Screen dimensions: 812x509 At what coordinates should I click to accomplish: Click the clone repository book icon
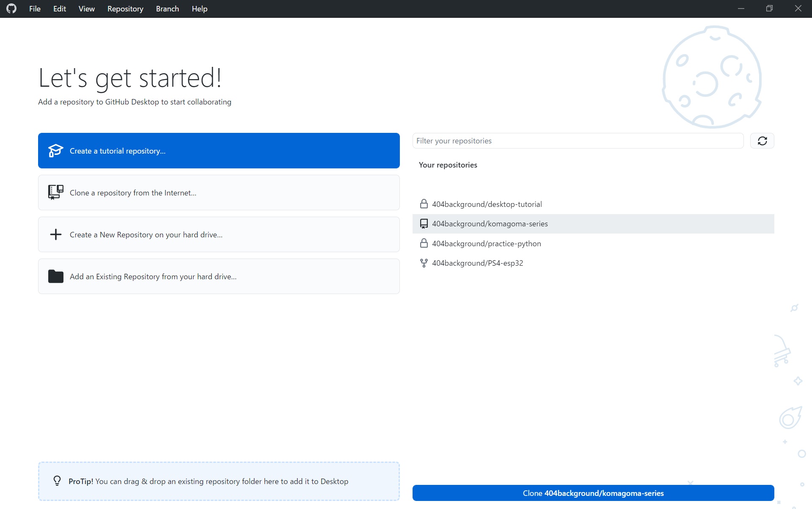click(x=55, y=192)
